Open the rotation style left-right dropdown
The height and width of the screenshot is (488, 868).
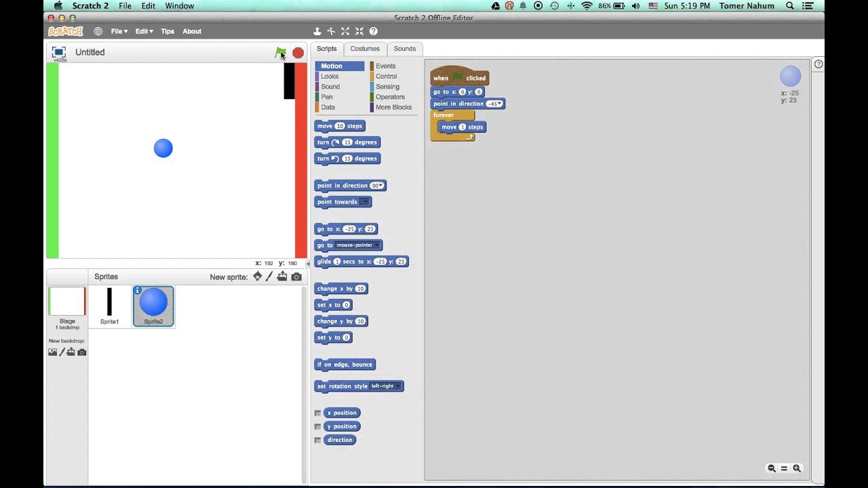(x=385, y=386)
